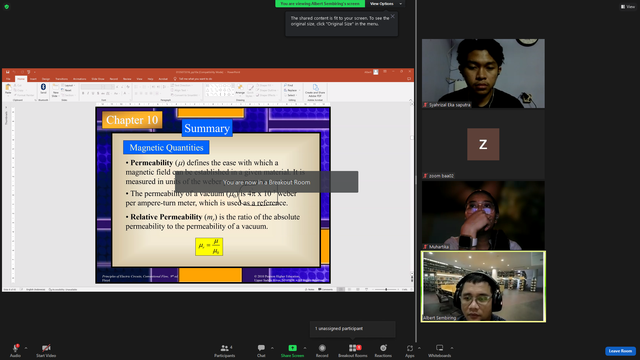Start Slide Show from status bar icon
The image size is (640, 360).
coord(367,289)
